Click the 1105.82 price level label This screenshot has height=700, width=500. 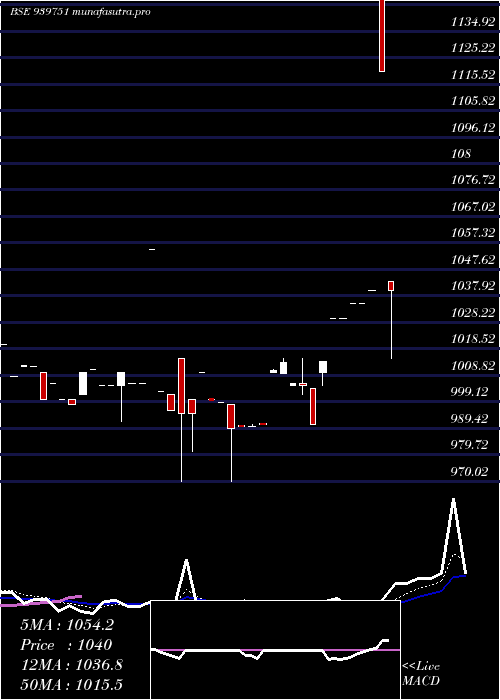tap(473, 101)
